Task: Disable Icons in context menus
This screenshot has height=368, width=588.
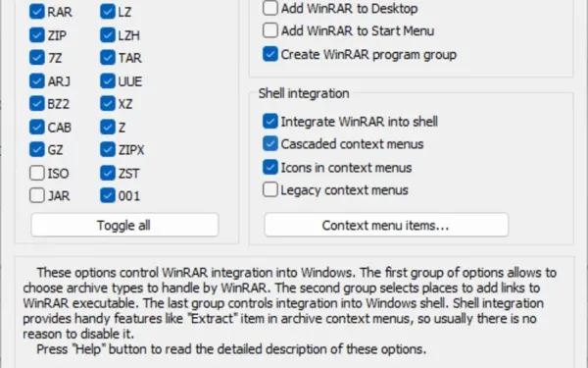Action: pyautogui.click(x=270, y=167)
